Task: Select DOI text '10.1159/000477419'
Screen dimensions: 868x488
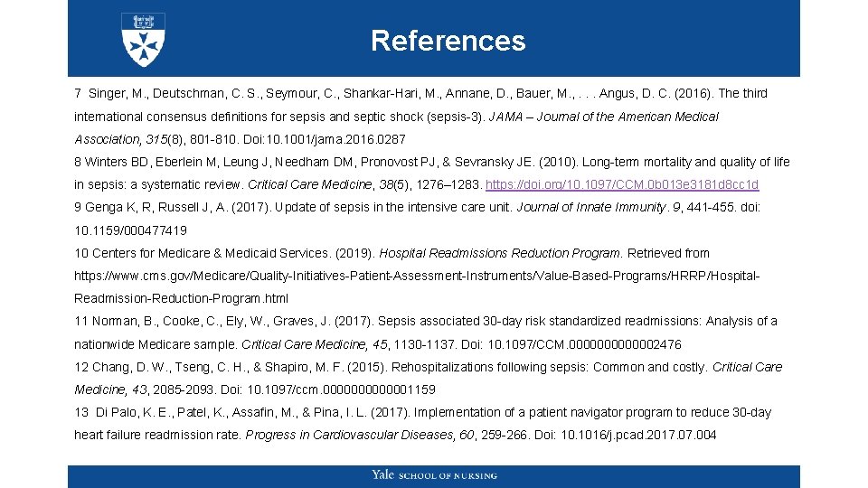Action: pyautogui.click(x=130, y=230)
